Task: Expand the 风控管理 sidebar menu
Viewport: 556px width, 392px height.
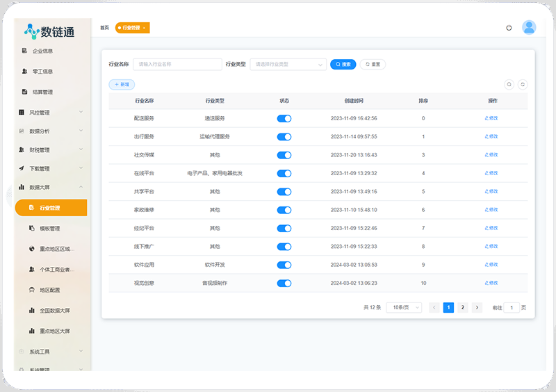Action: pos(50,113)
